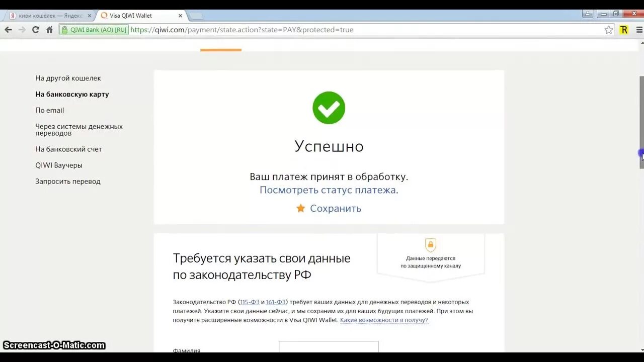The image size is (644, 362).
Task: Switch to the киви кошелек Яндекс tab
Action: click(50, 16)
